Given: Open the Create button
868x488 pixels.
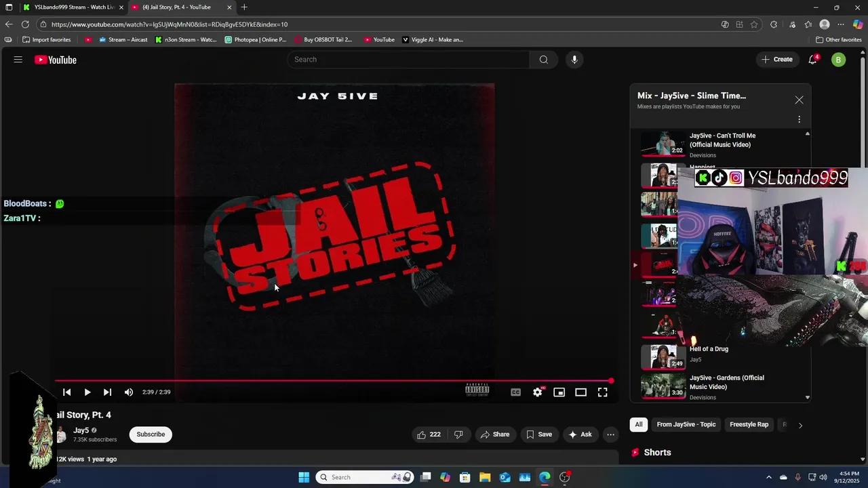Looking at the screenshot, I should coord(777,60).
